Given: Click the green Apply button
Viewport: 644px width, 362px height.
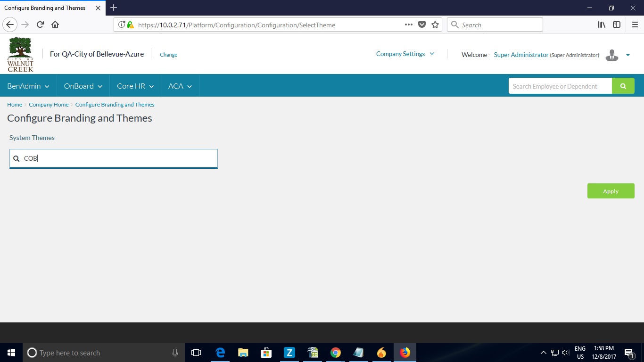Looking at the screenshot, I should point(611,191).
